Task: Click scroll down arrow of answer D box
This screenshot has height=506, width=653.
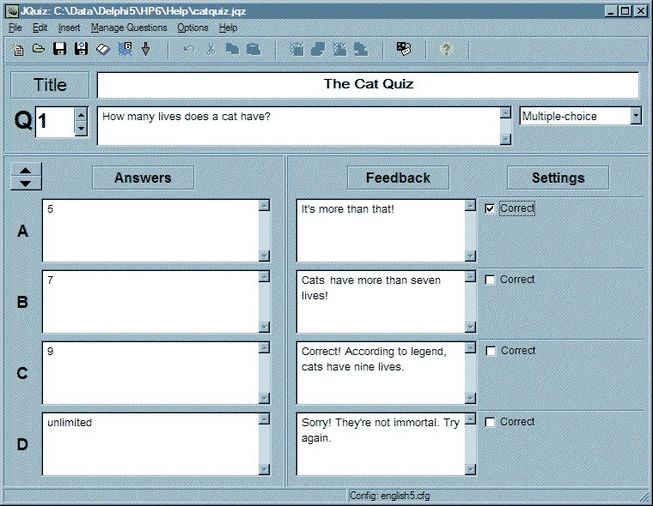Action: (x=264, y=469)
